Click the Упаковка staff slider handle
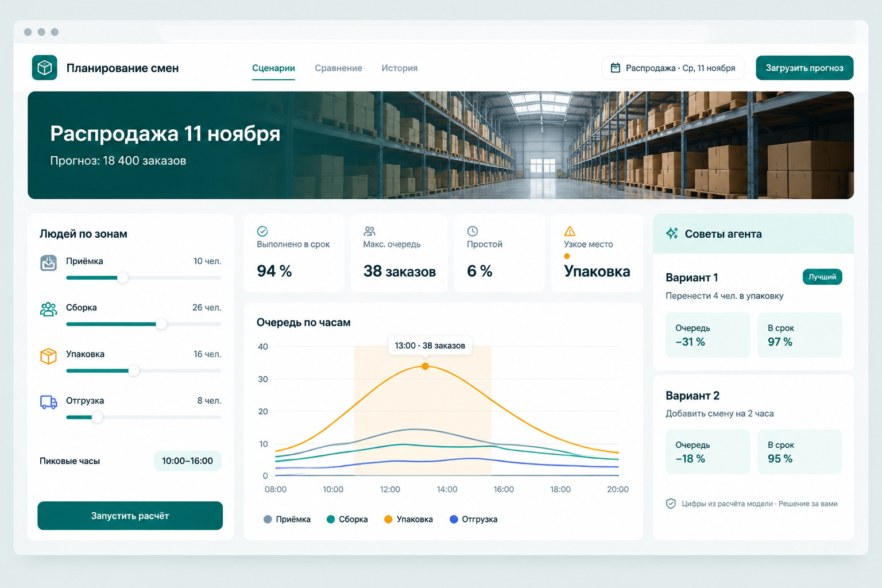The height and width of the screenshot is (588, 882). 134,370
